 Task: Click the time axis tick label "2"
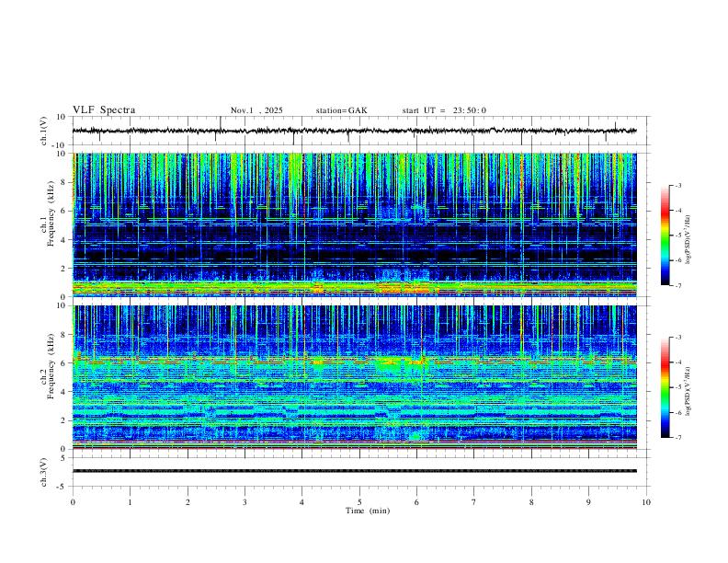click(188, 502)
